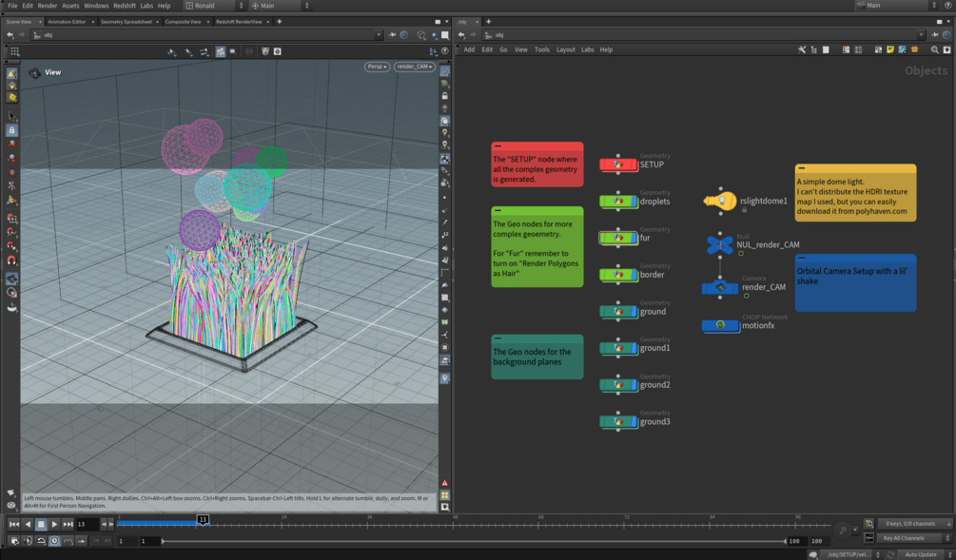Add a new pane tab with plus button

click(280, 22)
